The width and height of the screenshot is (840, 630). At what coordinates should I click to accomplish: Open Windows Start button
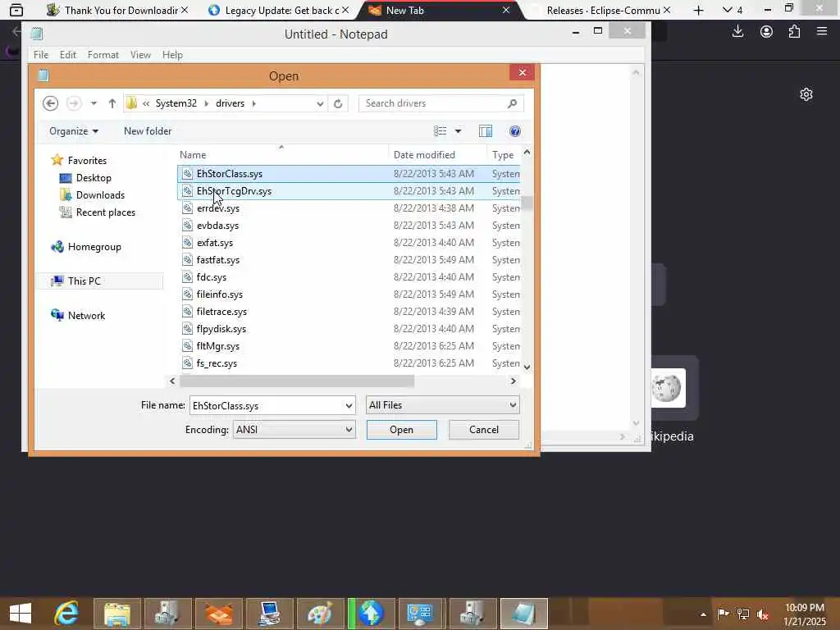pos(21,614)
